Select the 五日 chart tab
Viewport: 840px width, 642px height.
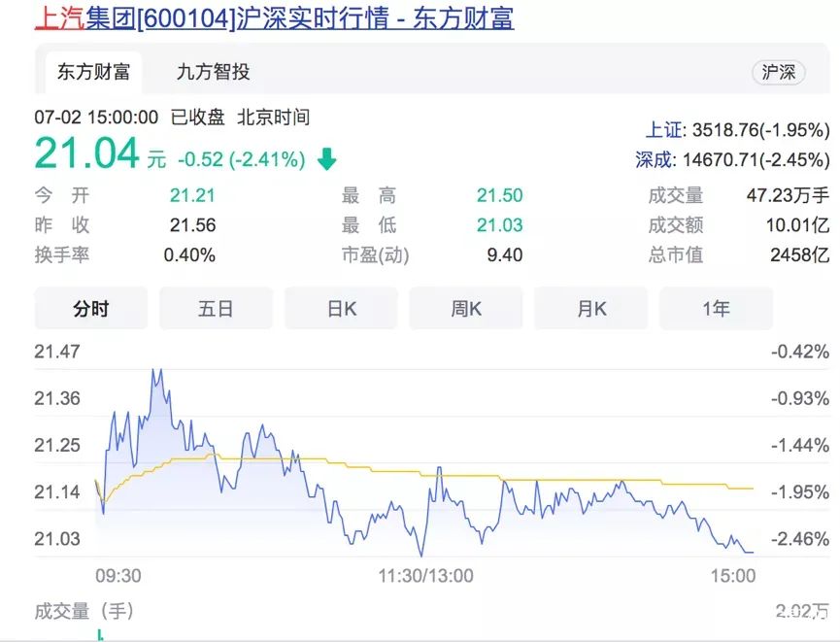(216, 309)
